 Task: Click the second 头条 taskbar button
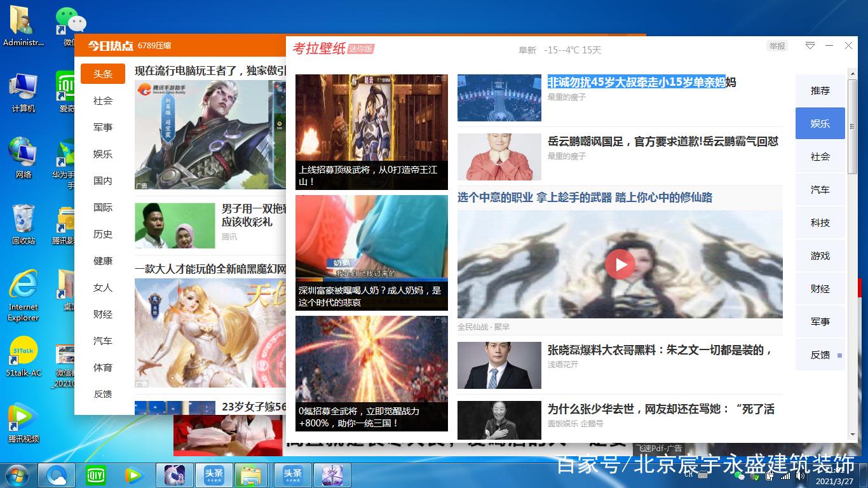point(292,475)
